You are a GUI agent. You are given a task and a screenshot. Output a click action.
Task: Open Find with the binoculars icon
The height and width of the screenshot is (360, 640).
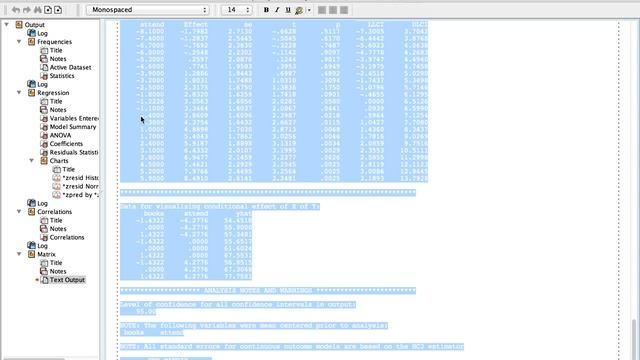coord(38,10)
